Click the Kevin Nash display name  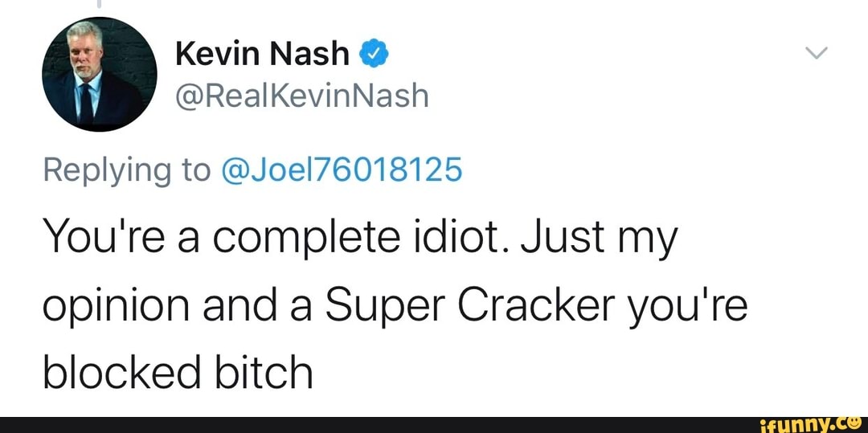tap(263, 55)
